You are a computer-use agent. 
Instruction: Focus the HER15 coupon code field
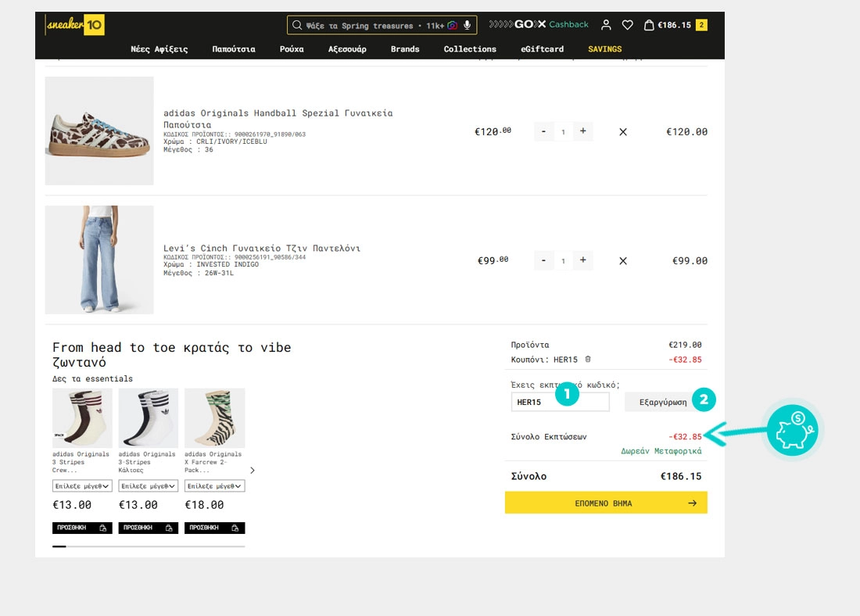pyautogui.click(x=560, y=402)
